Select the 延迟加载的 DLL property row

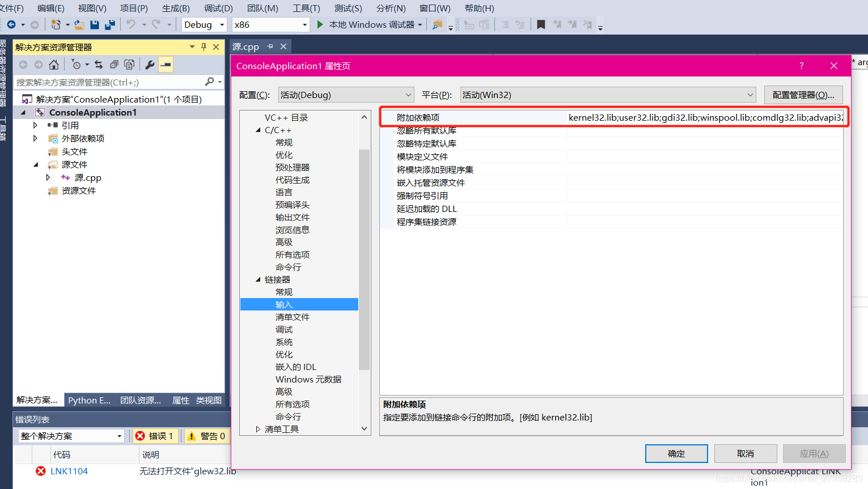click(612, 209)
